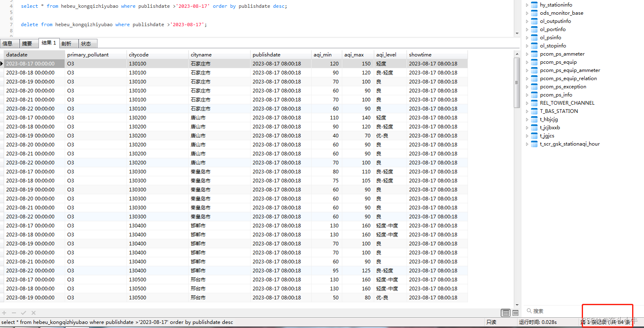
Task: Expand the ol_outputinfo tree node
Action: pos(527,21)
